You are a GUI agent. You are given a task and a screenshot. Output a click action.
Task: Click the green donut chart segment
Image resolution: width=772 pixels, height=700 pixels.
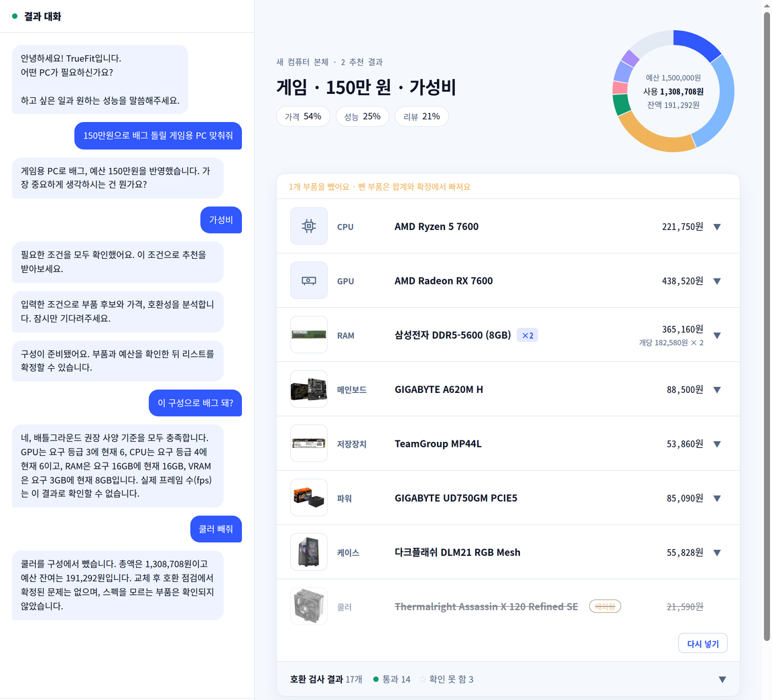[x=621, y=105]
